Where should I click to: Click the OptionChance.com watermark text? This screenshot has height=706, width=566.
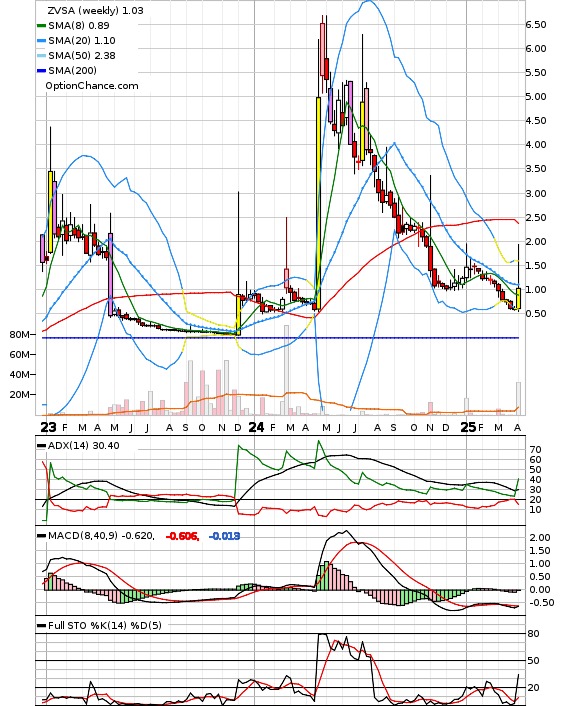[92, 86]
